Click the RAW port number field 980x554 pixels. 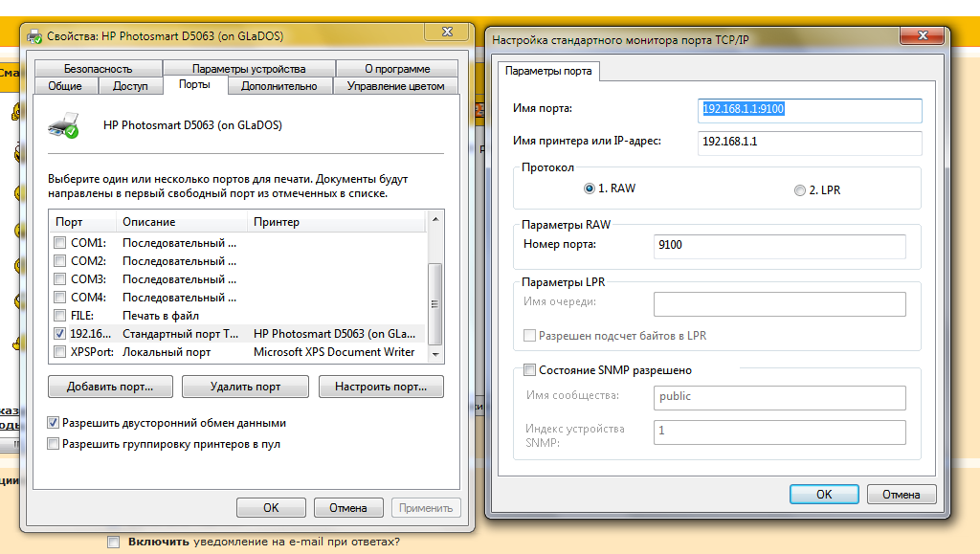tap(779, 246)
